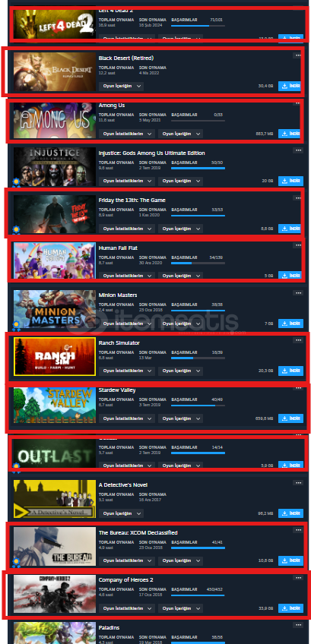Expand Oyun İstatistiklerim dropdown for Among Us

pos(127,134)
